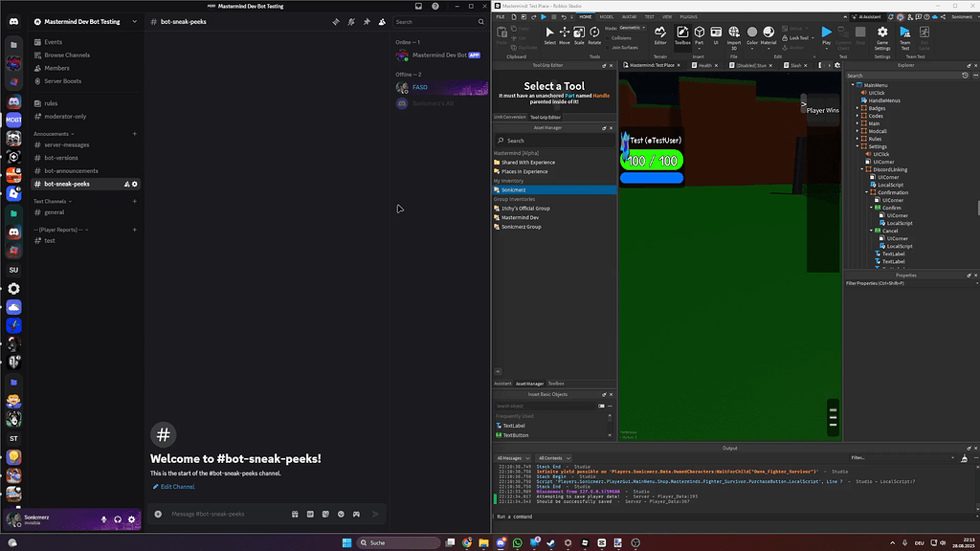Open the Toolbox from the Insert group
Image resolution: width=980 pixels, height=551 pixels.
tap(682, 35)
